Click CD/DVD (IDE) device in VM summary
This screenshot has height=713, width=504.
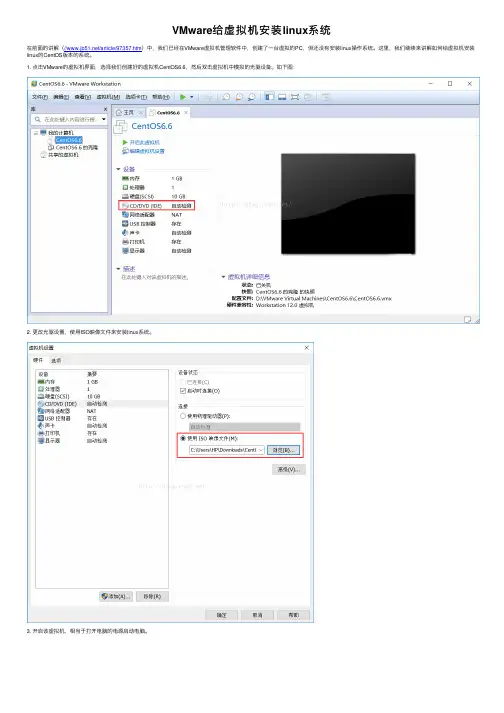point(157,206)
